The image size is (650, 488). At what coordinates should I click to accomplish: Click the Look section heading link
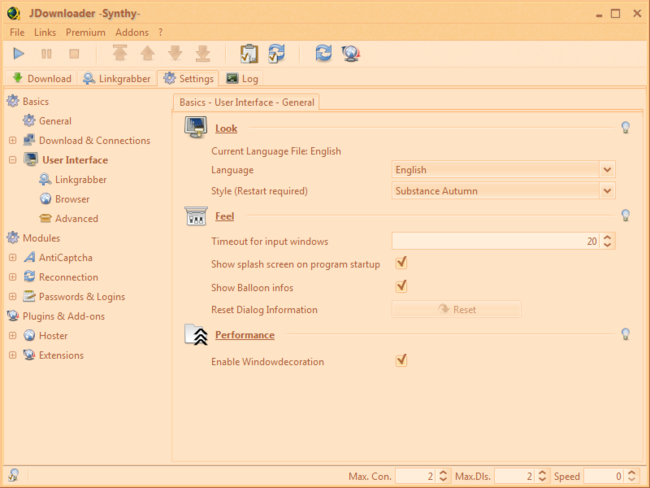[226, 129]
